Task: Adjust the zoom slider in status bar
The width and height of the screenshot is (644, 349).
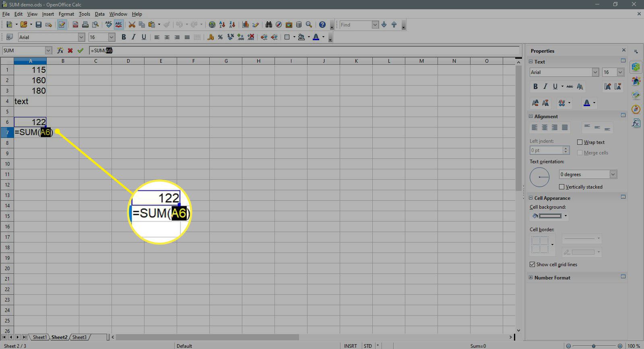Action: click(594, 346)
